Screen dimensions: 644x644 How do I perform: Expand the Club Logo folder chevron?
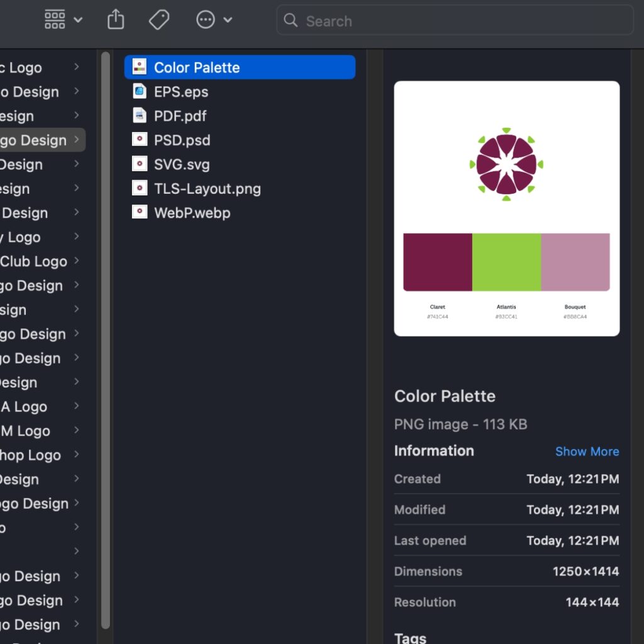point(76,261)
